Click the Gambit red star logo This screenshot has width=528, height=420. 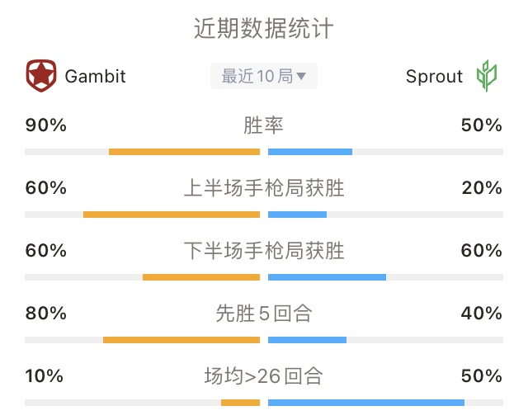[41, 76]
